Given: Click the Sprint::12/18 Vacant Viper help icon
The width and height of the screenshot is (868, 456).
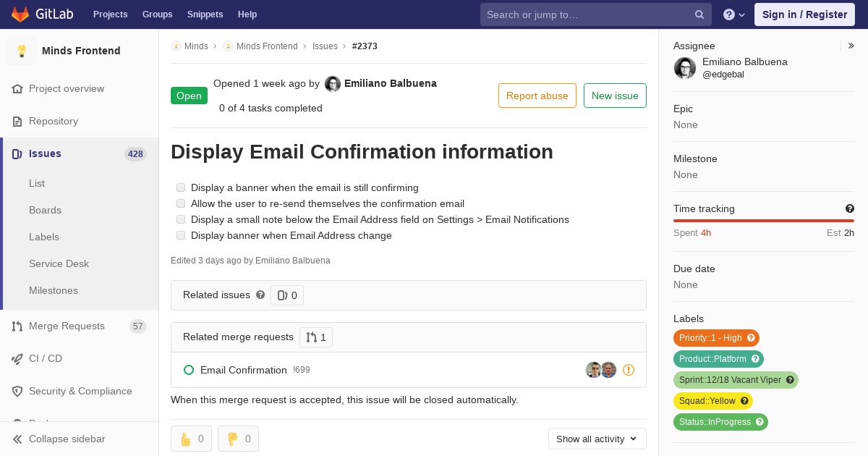Looking at the screenshot, I should (x=790, y=380).
